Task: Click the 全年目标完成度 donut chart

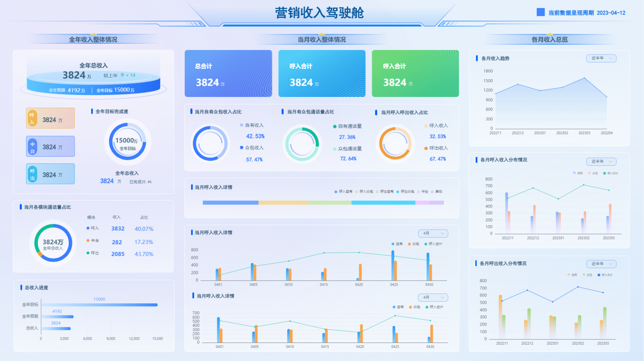Action: coord(128,142)
